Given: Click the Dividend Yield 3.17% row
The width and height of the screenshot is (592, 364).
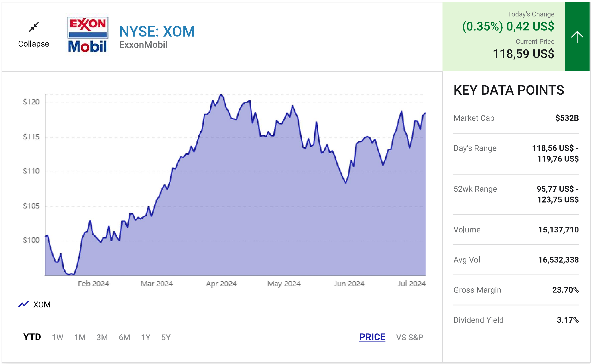Looking at the screenshot, I should click(516, 320).
